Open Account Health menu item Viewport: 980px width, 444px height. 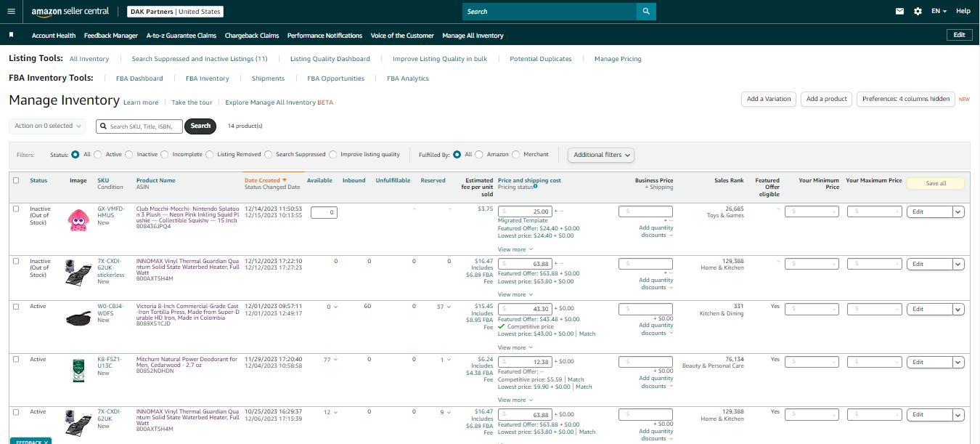pyautogui.click(x=54, y=36)
